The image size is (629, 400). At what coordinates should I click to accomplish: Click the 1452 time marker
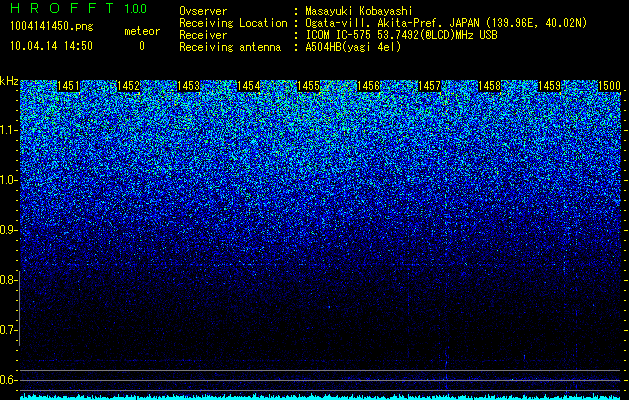click(x=128, y=86)
